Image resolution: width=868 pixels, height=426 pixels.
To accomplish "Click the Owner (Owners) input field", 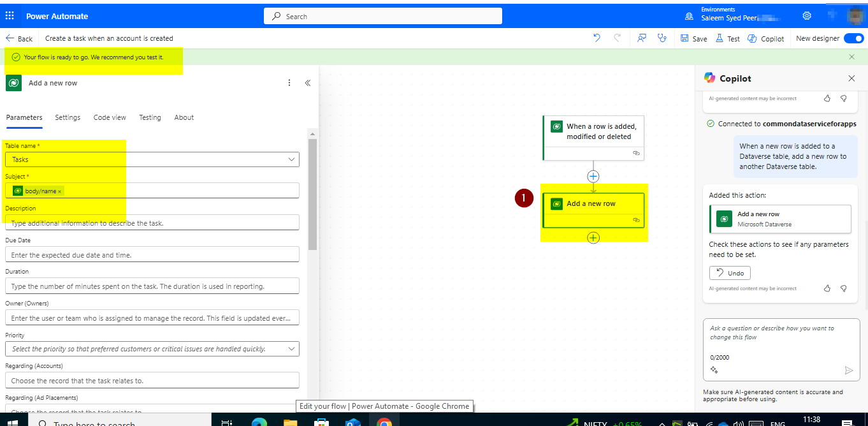I will coord(152,318).
